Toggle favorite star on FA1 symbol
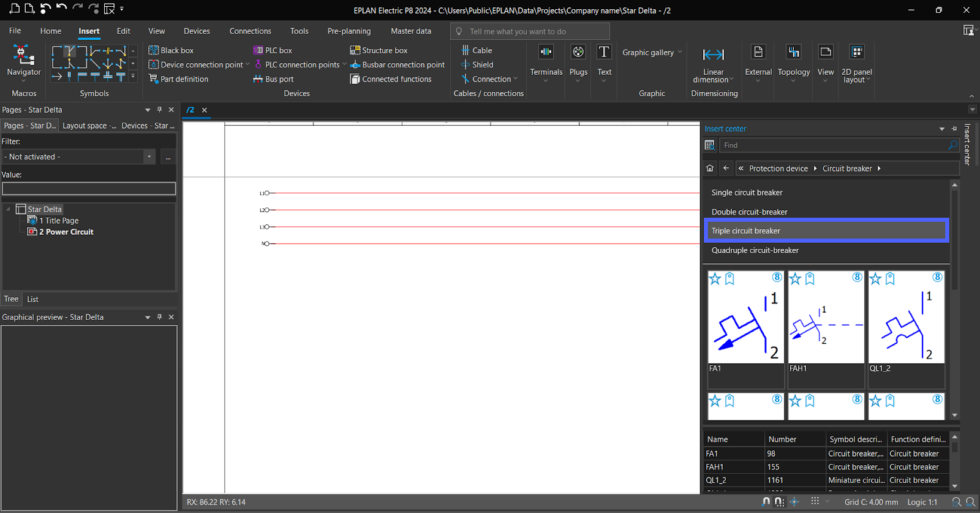 point(715,279)
